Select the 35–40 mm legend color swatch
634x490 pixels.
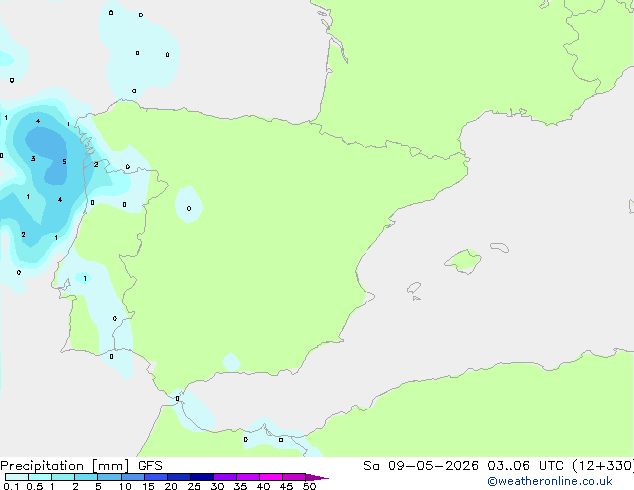[248, 477]
